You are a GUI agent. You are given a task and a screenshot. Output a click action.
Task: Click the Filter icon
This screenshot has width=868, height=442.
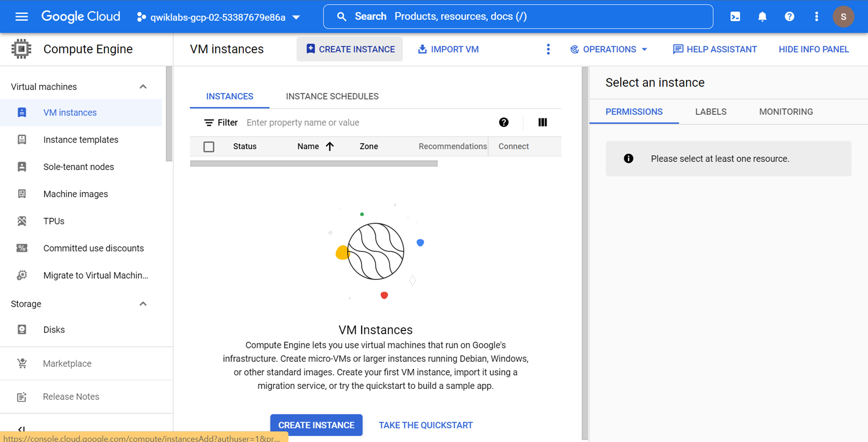tap(209, 123)
